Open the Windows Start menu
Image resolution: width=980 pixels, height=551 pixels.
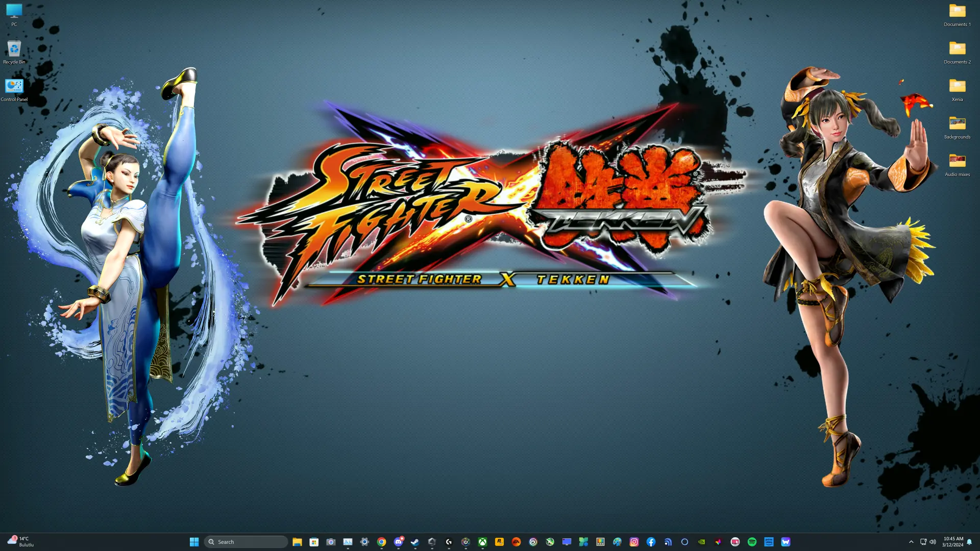(x=194, y=542)
